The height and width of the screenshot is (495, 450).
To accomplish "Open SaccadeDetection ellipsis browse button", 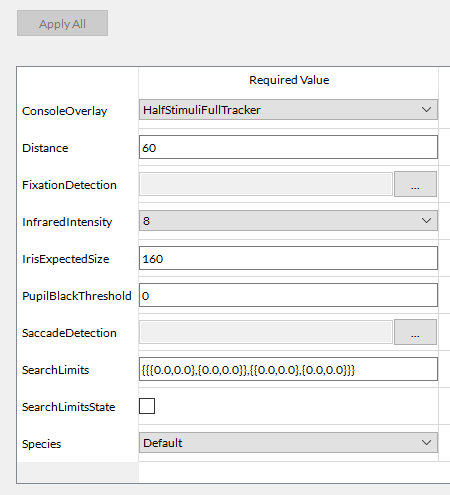I will [x=415, y=332].
